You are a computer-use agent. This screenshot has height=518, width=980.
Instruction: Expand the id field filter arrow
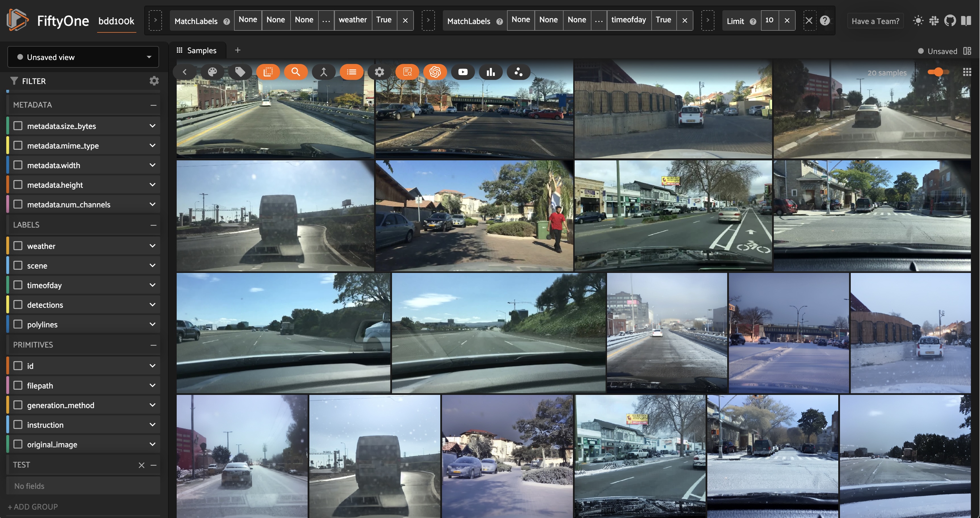pyautogui.click(x=153, y=366)
